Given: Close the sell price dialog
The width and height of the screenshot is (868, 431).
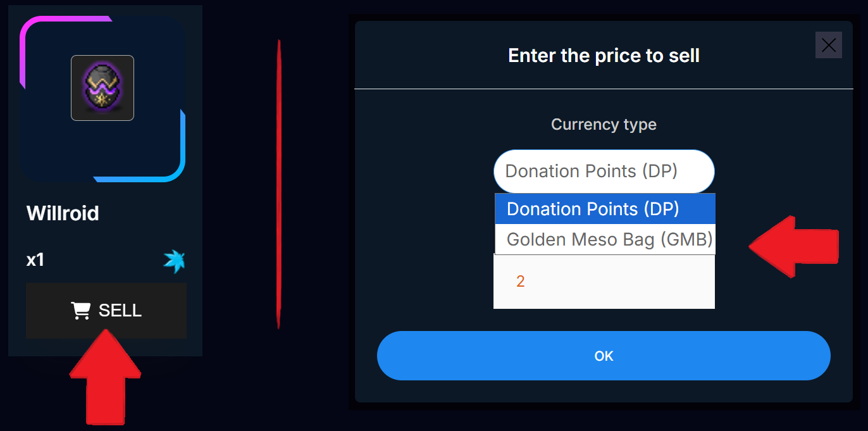Looking at the screenshot, I should [828, 45].
